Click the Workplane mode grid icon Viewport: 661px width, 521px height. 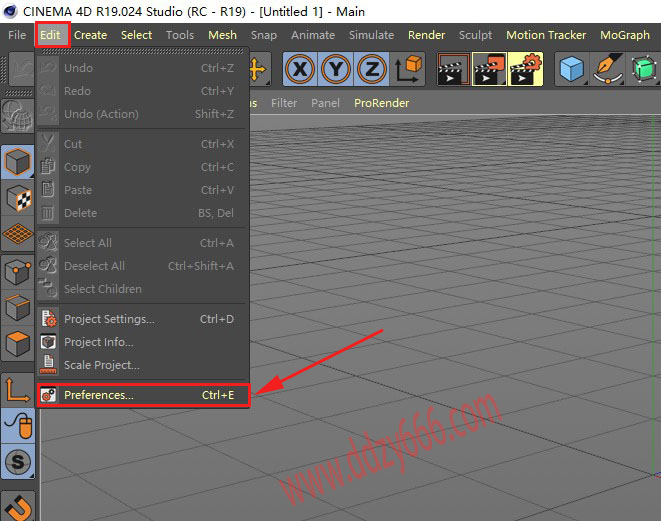pyautogui.click(x=17, y=234)
